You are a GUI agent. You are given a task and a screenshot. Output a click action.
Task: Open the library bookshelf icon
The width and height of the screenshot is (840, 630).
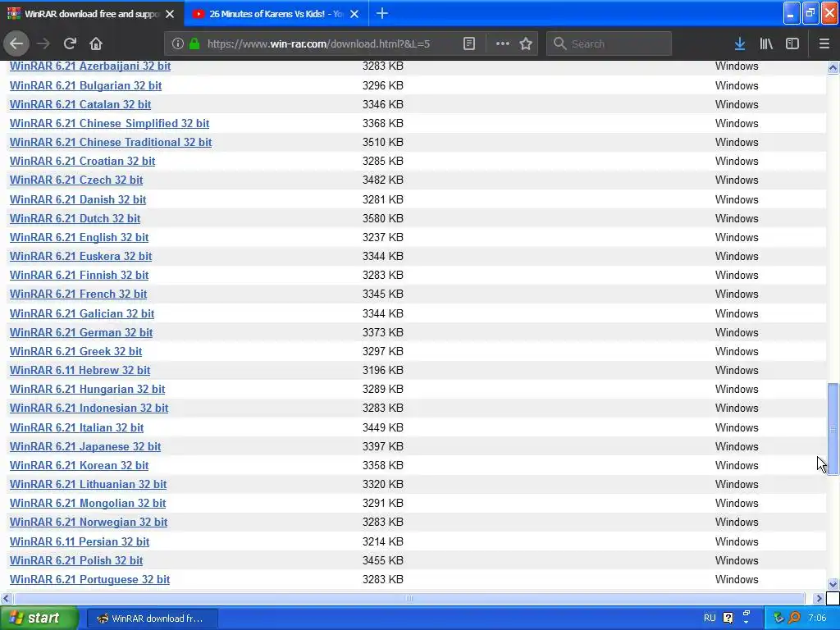click(766, 43)
